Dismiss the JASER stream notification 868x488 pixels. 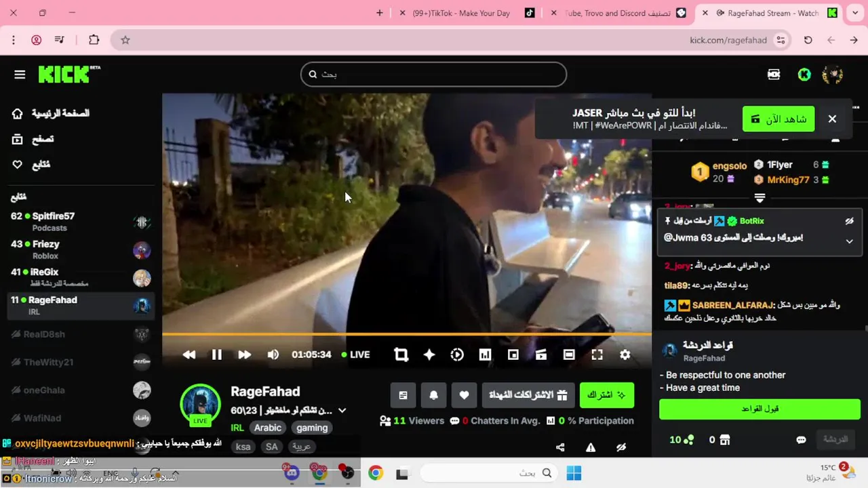[x=832, y=119]
